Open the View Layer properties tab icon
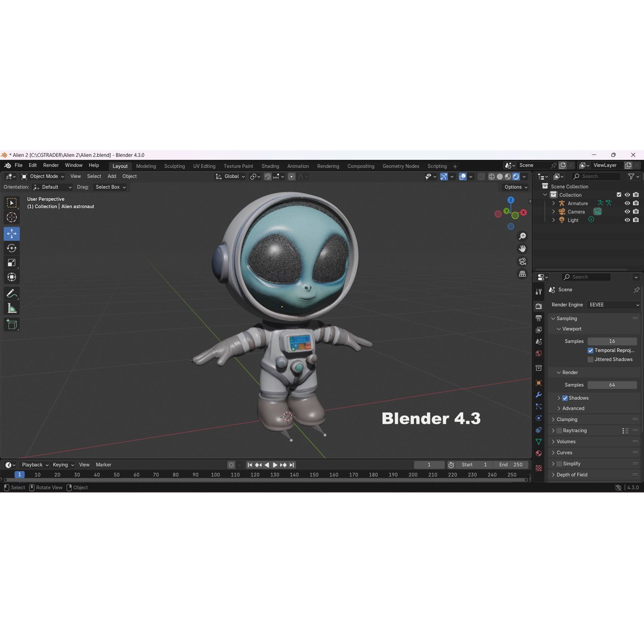The width and height of the screenshot is (644, 644). (538, 330)
